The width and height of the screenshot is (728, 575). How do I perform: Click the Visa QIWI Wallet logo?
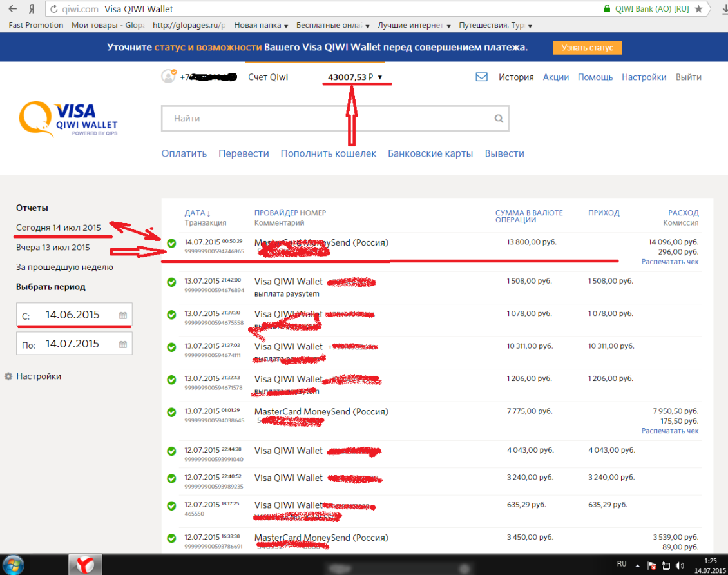[x=68, y=119]
